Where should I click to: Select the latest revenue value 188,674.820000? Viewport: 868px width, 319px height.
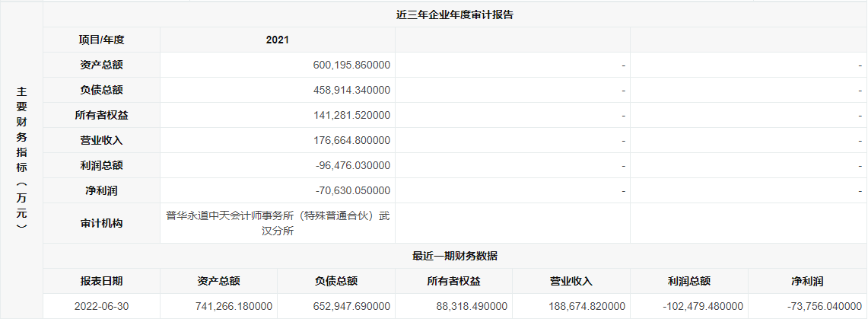(x=587, y=306)
